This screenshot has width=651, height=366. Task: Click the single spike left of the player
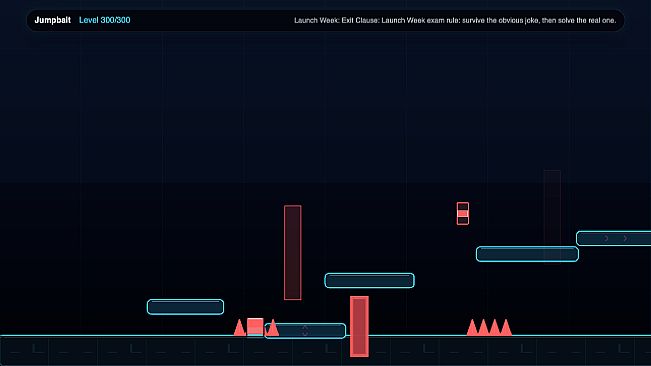point(240,327)
